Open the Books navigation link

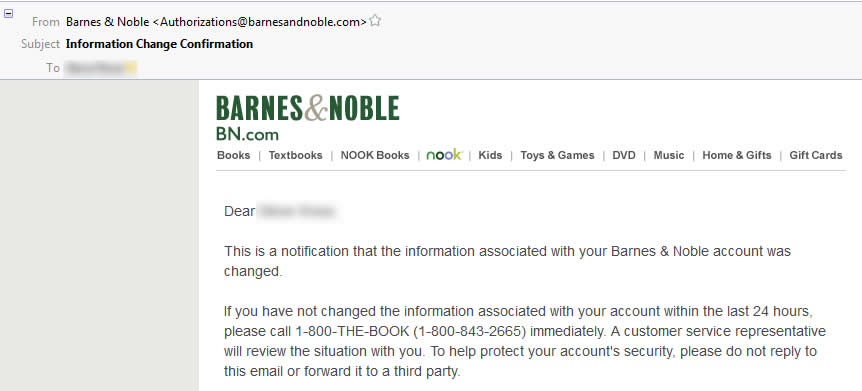[x=233, y=155]
